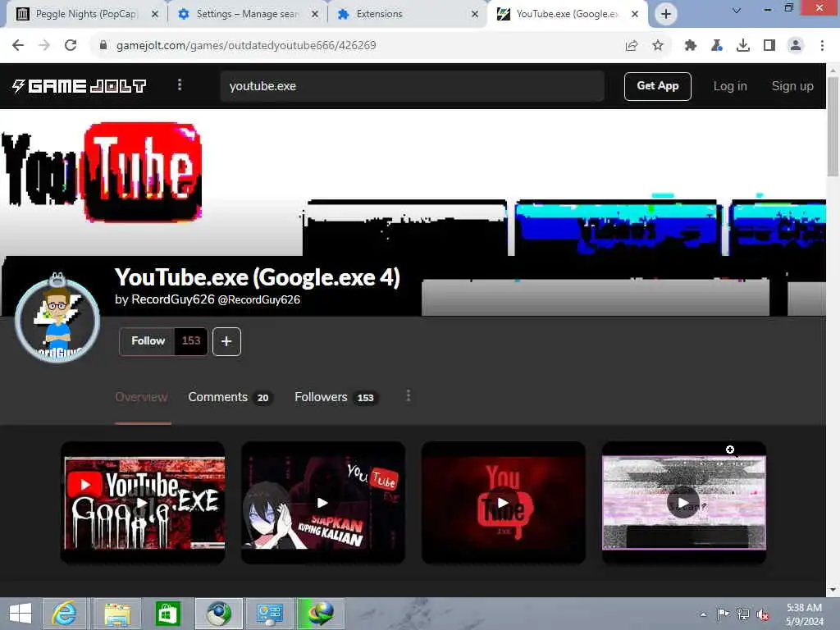The image size is (840, 630).
Task: Open the 153 follower count beside Follow
Action: pyautogui.click(x=190, y=341)
